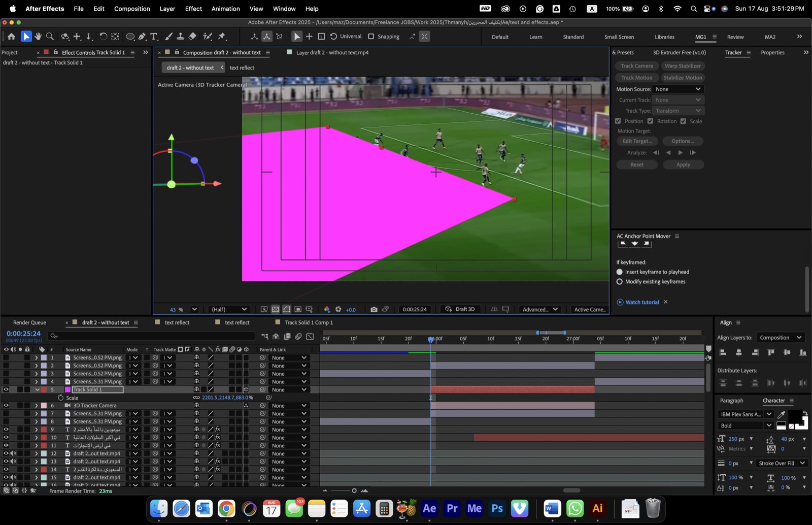Image resolution: width=812 pixels, height=525 pixels.
Task: Activate the Horizontal Type tool
Action: pyautogui.click(x=154, y=37)
